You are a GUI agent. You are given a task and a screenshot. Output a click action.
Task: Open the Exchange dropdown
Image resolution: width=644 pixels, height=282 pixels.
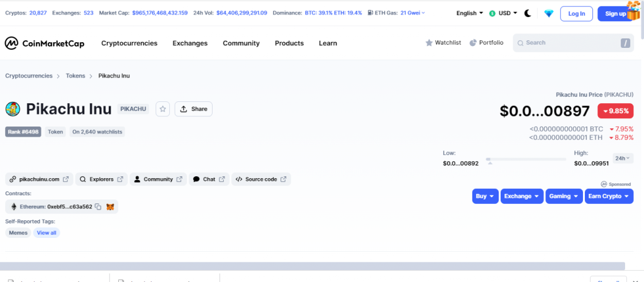(522, 196)
